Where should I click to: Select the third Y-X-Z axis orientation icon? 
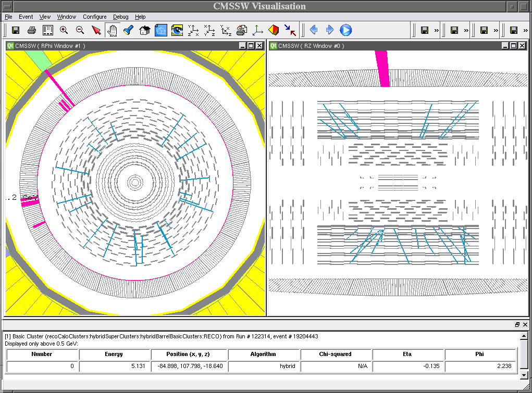(x=226, y=30)
